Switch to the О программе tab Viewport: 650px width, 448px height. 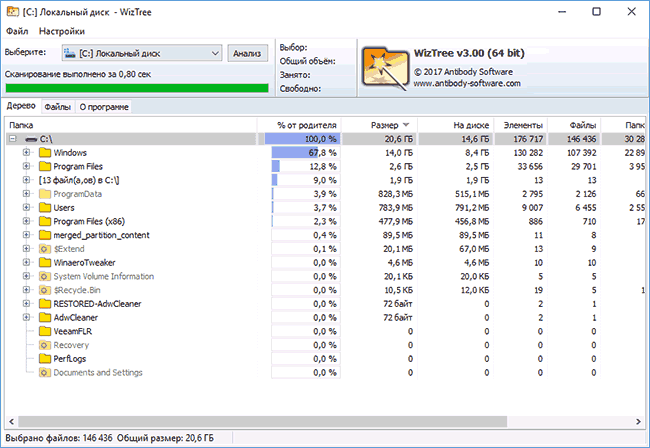(x=104, y=107)
